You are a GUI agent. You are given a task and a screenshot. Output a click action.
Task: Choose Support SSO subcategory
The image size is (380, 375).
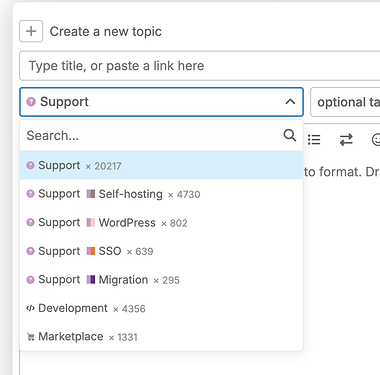click(161, 251)
